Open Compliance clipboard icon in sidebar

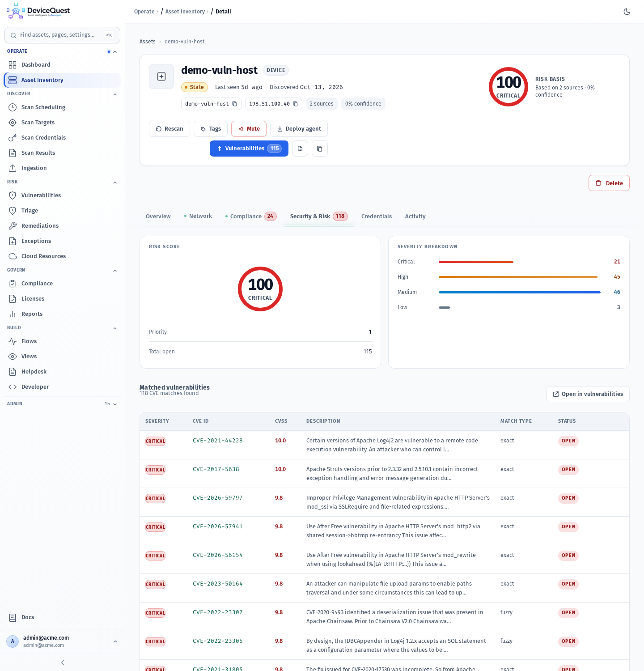[x=13, y=284]
